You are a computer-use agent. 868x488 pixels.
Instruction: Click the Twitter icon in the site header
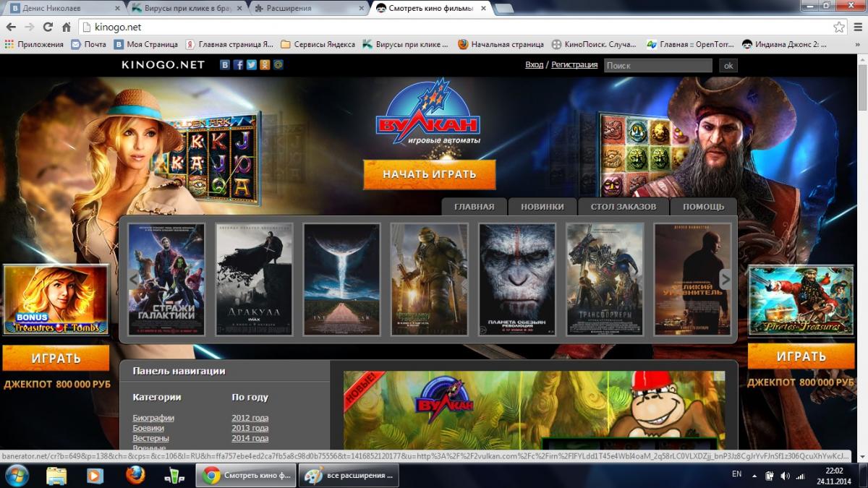(251, 64)
